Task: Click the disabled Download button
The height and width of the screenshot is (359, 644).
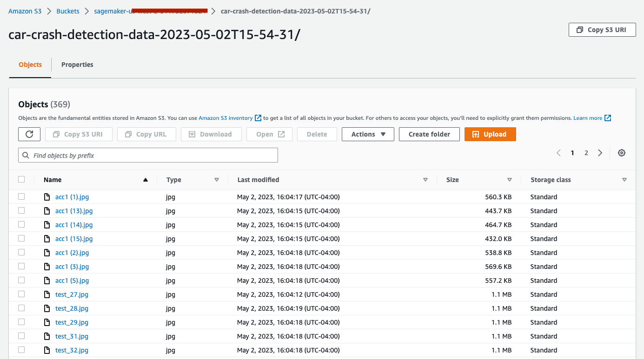Action: tap(211, 134)
